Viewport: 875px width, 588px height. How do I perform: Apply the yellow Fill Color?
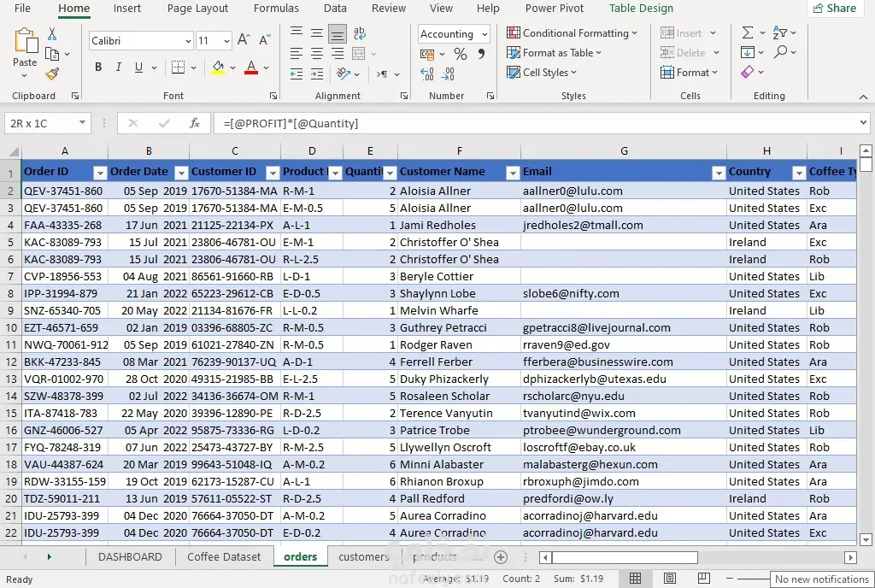click(x=218, y=68)
